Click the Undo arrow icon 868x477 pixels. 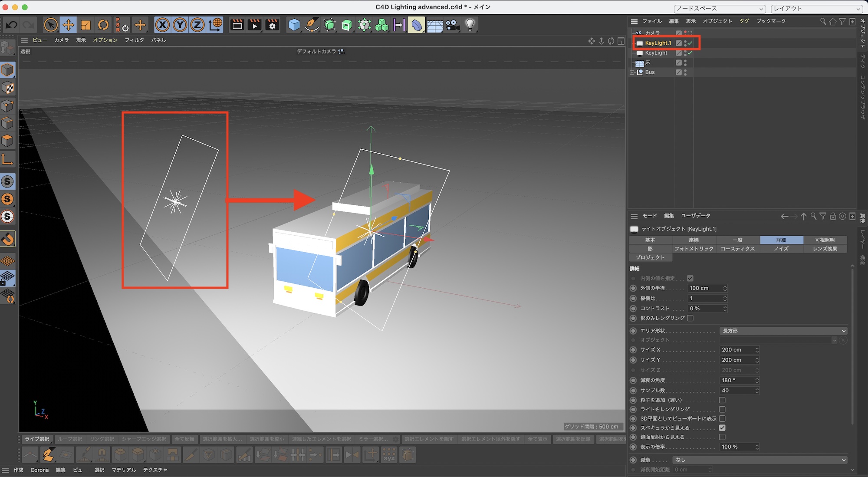click(12, 25)
